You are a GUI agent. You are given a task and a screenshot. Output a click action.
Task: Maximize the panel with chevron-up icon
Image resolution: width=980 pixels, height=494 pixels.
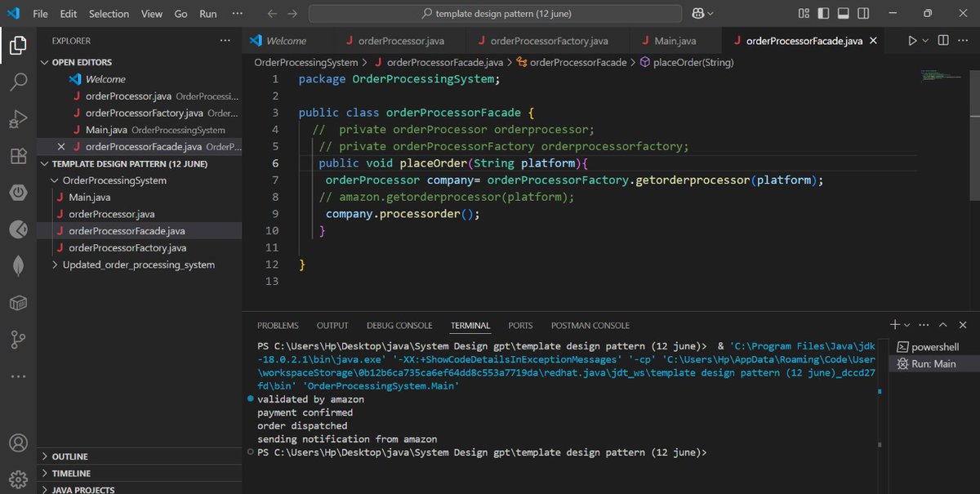coord(943,325)
